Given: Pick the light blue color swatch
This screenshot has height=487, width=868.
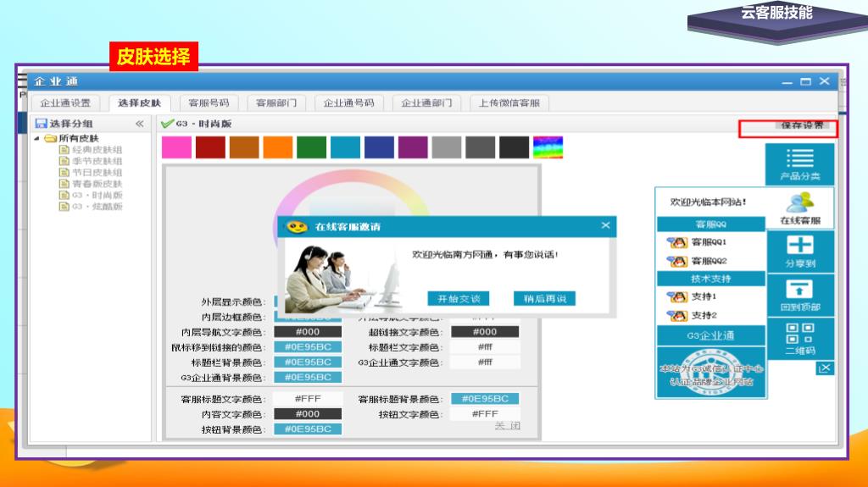Looking at the screenshot, I should pos(346,147).
